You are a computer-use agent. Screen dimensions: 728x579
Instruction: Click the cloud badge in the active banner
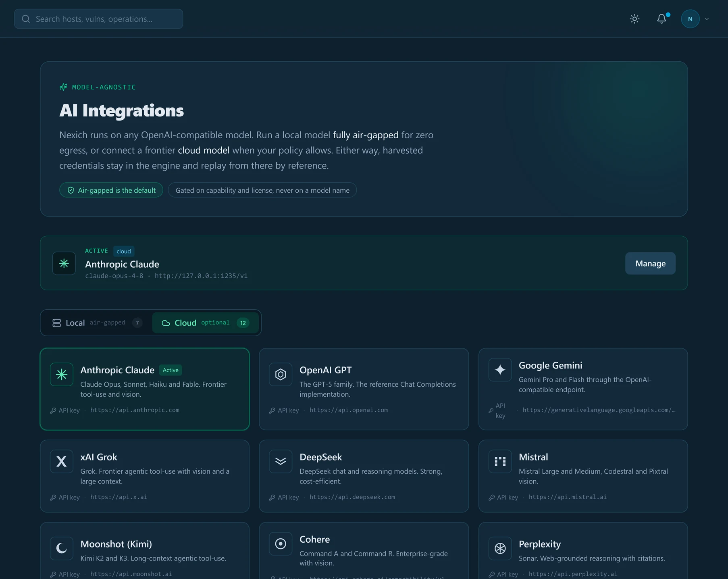(x=124, y=251)
